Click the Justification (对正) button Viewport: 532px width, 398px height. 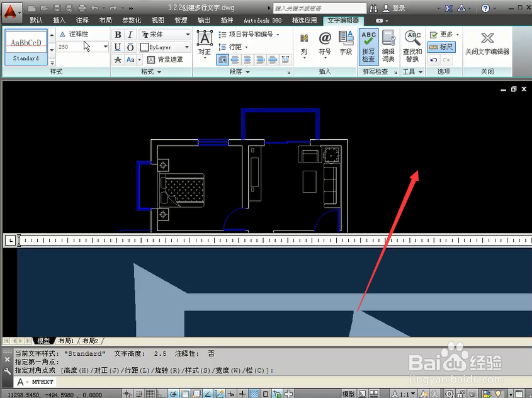coord(205,44)
